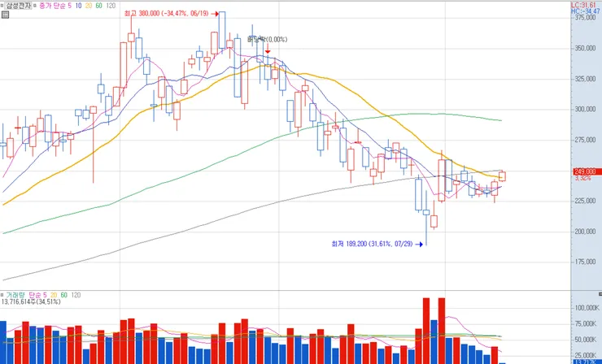Viewport: 602px width, 364px height.
Task: Click the 50,000K volume axis label
Action: 588,340
